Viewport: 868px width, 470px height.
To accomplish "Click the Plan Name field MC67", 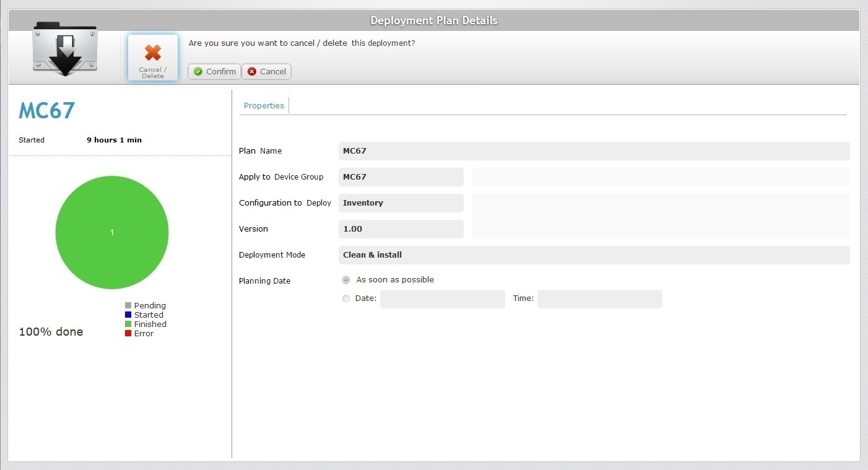I will [x=594, y=151].
